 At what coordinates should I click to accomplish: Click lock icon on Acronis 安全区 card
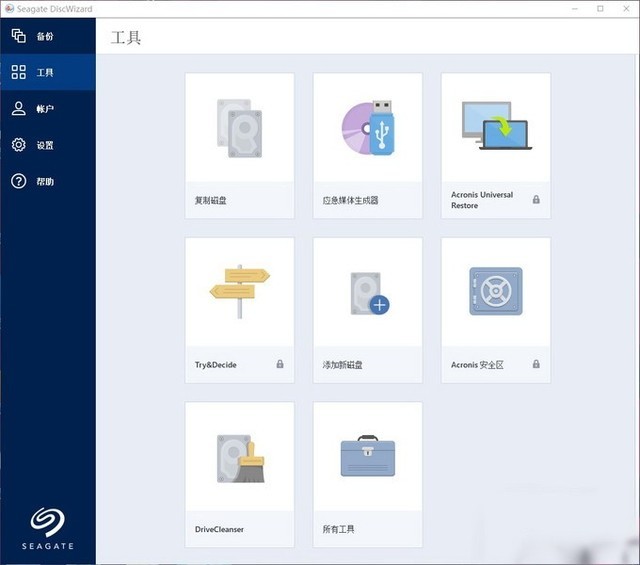click(x=536, y=364)
